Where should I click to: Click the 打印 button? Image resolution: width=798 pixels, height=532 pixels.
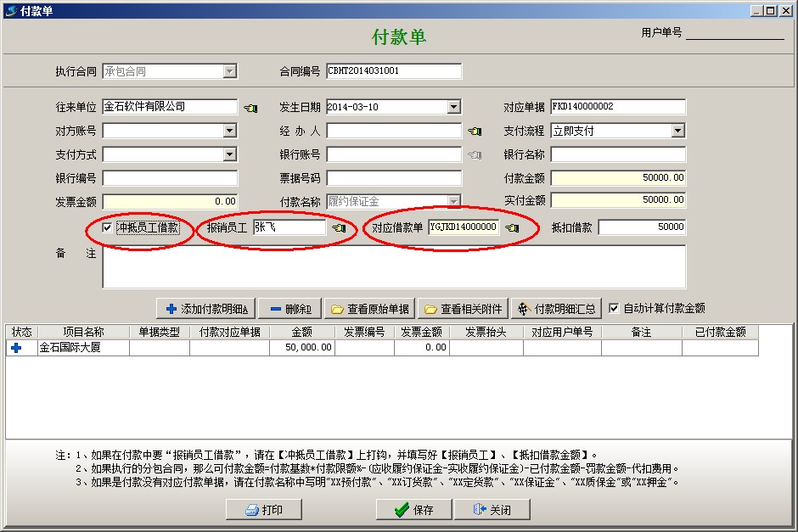(x=263, y=509)
